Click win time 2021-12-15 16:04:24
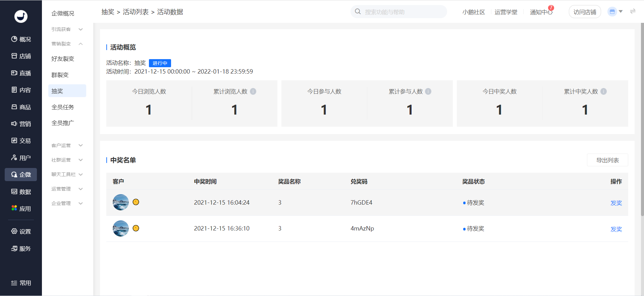 (222, 203)
